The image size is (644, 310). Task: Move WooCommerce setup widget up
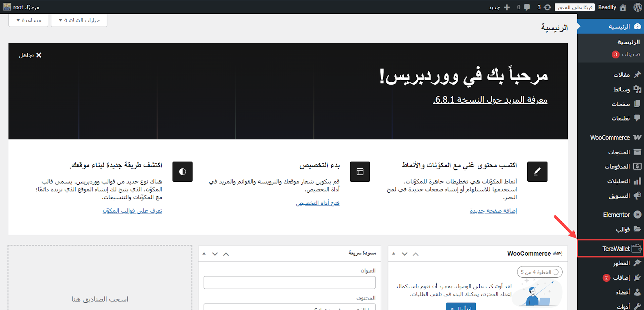(x=416, y=254)
